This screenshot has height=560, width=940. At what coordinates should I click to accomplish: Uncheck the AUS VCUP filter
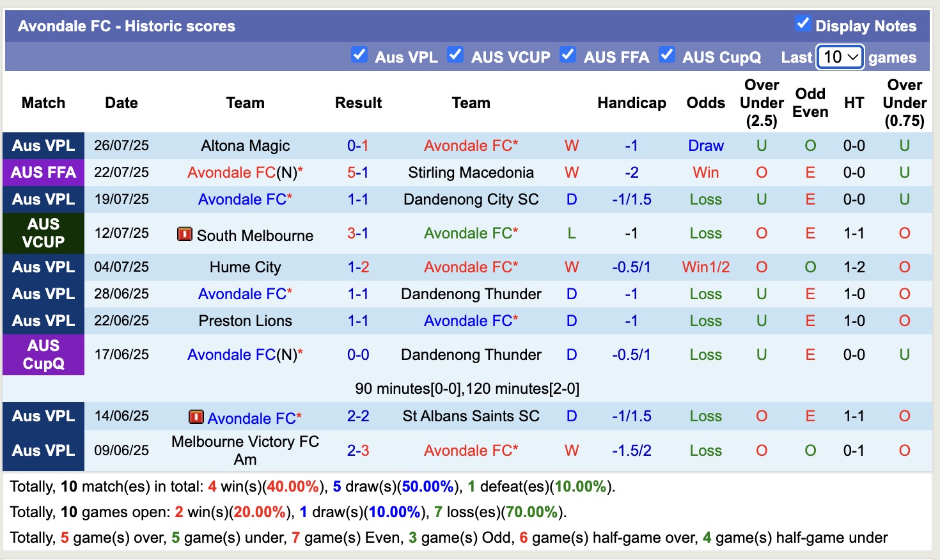[455, 56]
